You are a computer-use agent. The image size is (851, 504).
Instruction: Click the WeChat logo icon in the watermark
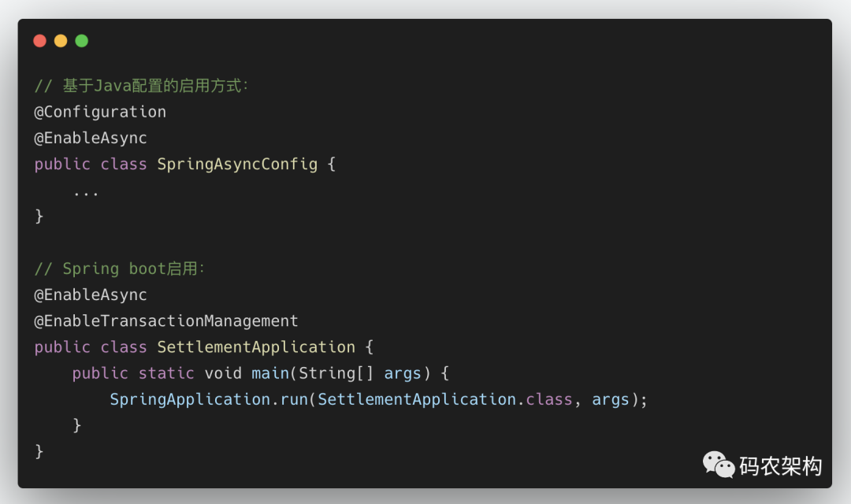click(x=719, y=465)
